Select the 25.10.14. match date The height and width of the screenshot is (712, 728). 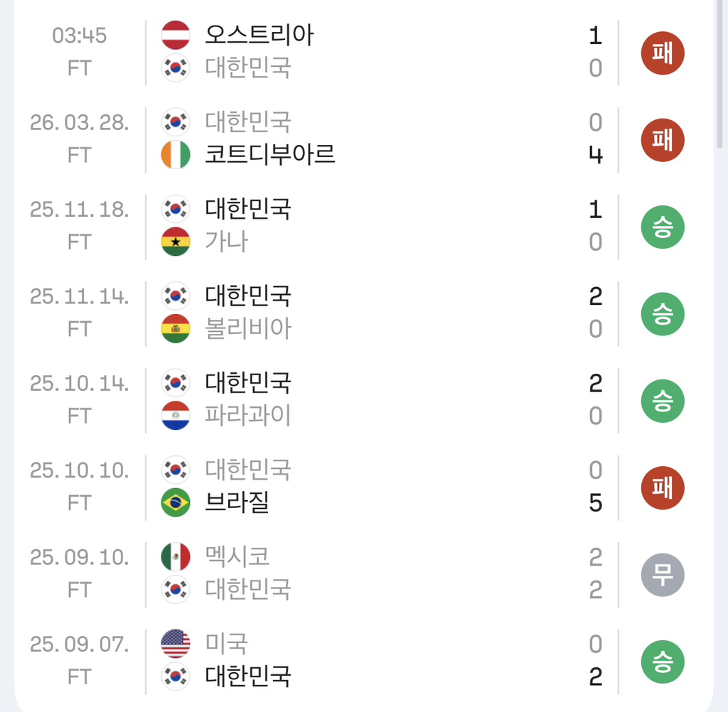click(80, 384)
